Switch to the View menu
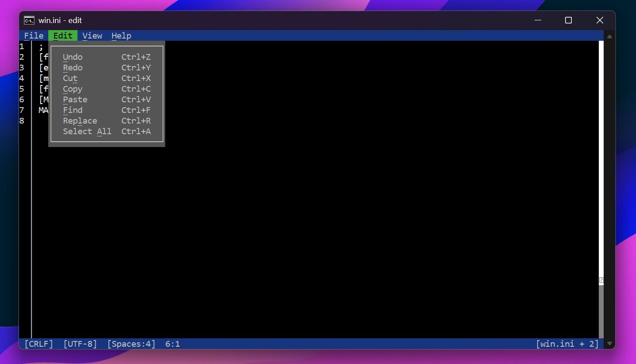This screenshot has height=364, width=636. 92,35
